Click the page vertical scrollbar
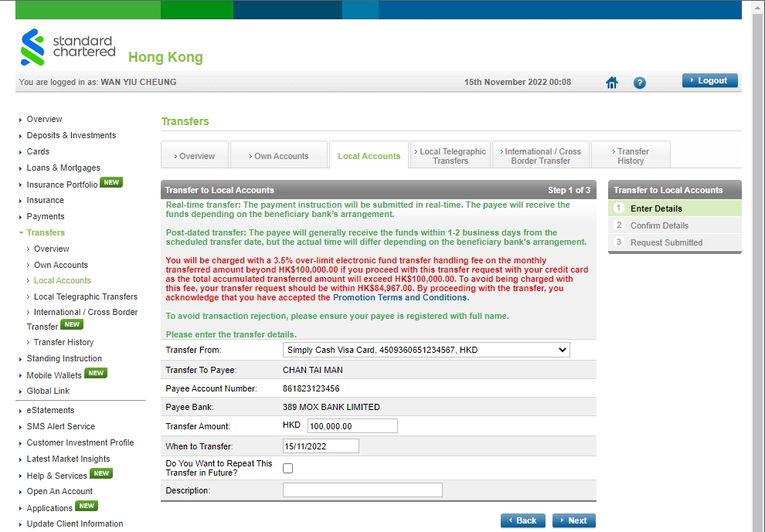 759,266
